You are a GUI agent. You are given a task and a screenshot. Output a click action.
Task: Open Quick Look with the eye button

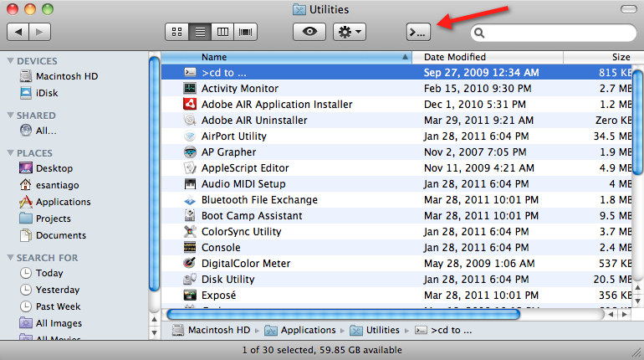click(309, 32)
